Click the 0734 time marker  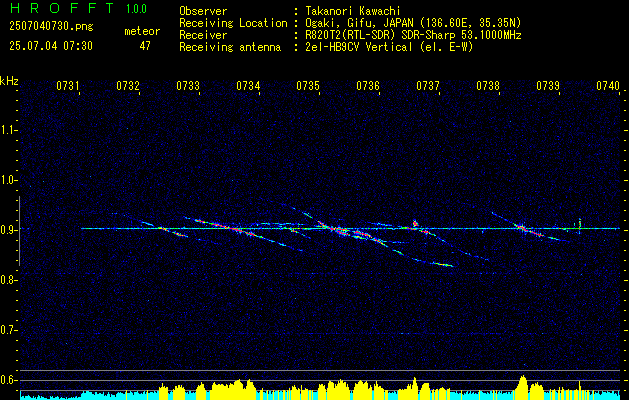pyautogui.click(x=248, y=86)
